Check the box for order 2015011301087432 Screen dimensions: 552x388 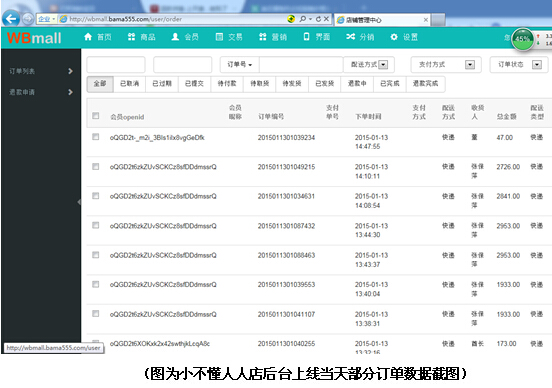pos(95,225)
